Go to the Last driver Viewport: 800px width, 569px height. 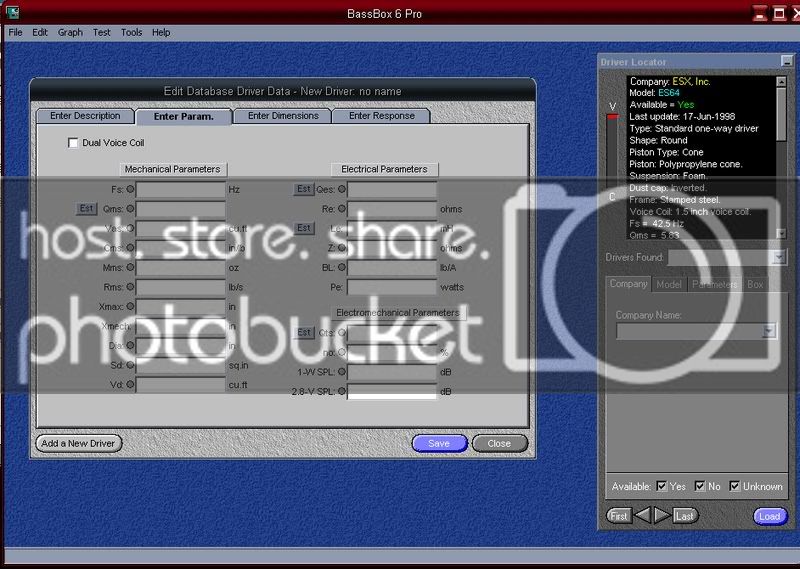(685, 516)
